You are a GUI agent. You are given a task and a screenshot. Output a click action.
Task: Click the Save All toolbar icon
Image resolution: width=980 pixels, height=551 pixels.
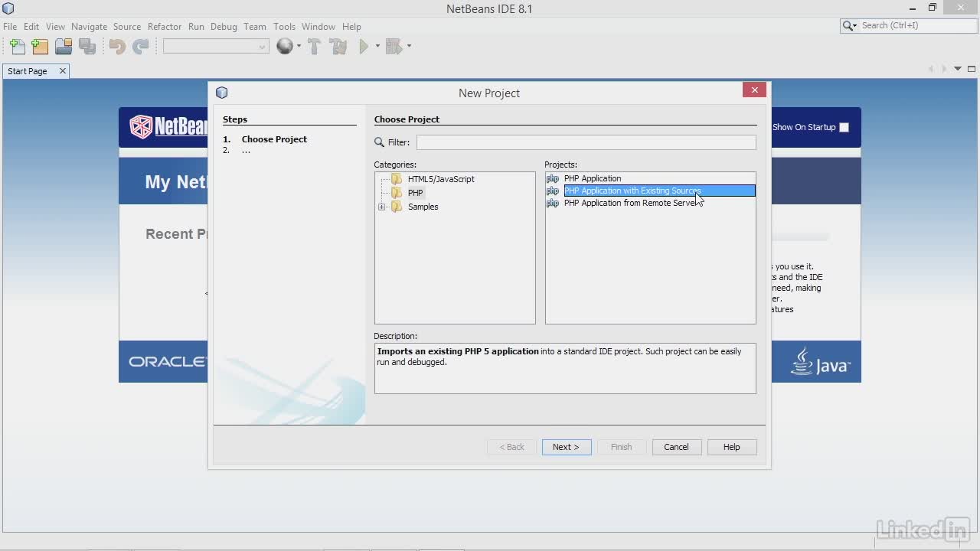[x=87, y=47]
